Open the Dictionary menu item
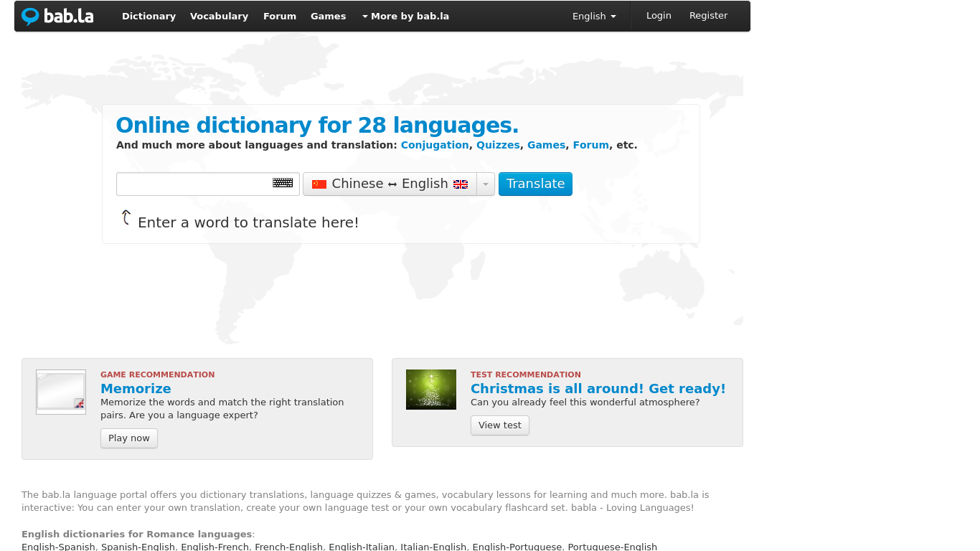The width and height of the screenshot is (980, 551). [x=149, y=16]
